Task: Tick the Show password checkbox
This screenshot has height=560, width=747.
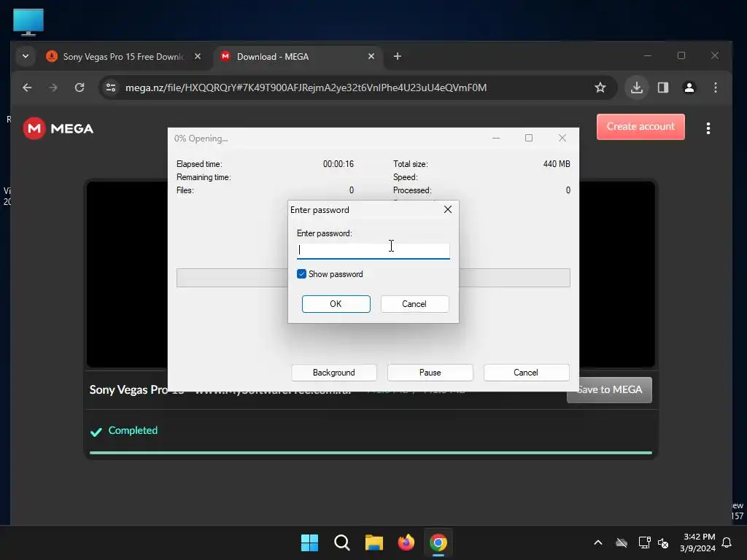Action: (301, 274)
